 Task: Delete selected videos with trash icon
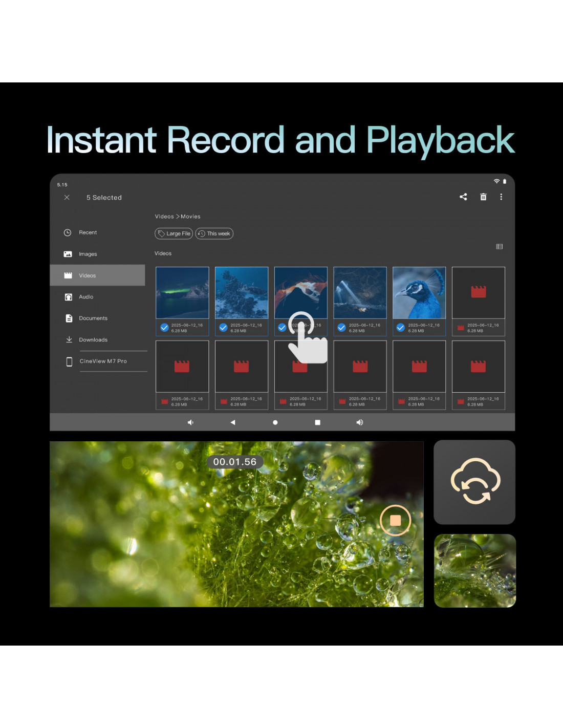click(x=483, y=197)
